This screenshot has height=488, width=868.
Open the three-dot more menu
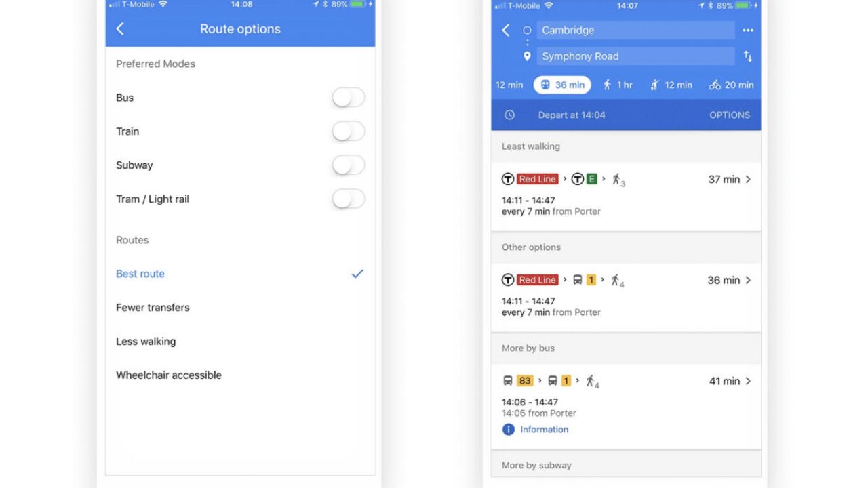click(748, 30)
